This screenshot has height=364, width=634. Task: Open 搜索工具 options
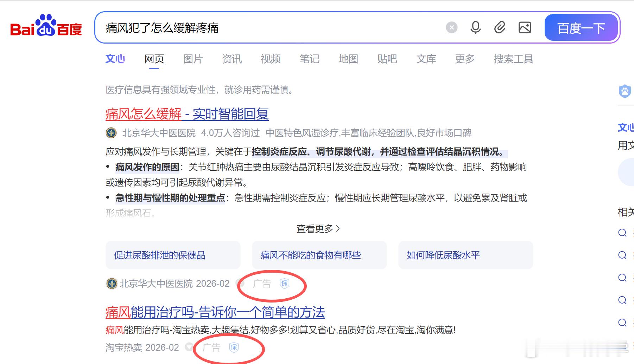[x=513, y=59]
